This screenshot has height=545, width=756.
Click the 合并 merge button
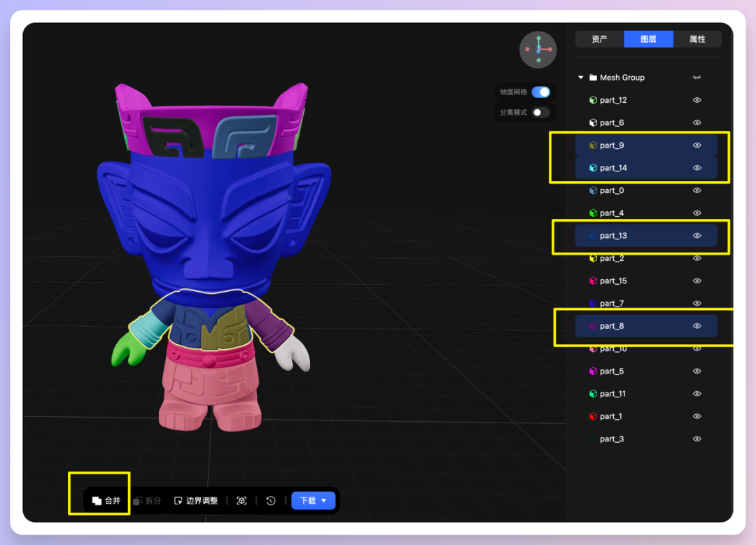pos(106,501)
